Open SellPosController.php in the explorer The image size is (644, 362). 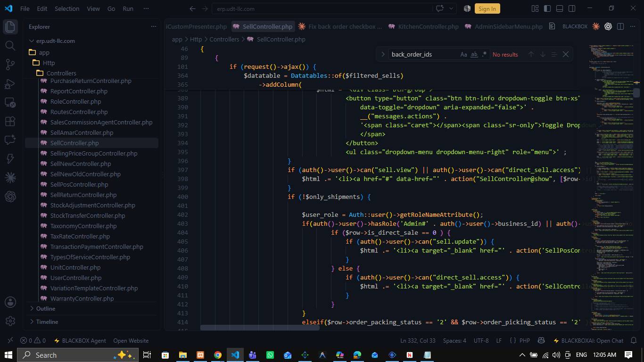click(x=79, y=184)
